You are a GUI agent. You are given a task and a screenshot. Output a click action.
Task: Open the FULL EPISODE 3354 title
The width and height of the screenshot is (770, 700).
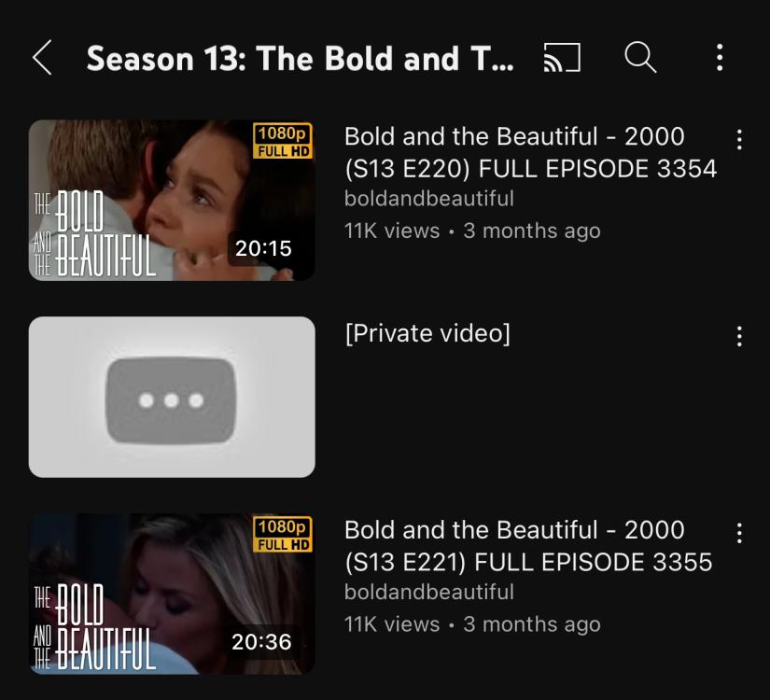tap(530, 152)
